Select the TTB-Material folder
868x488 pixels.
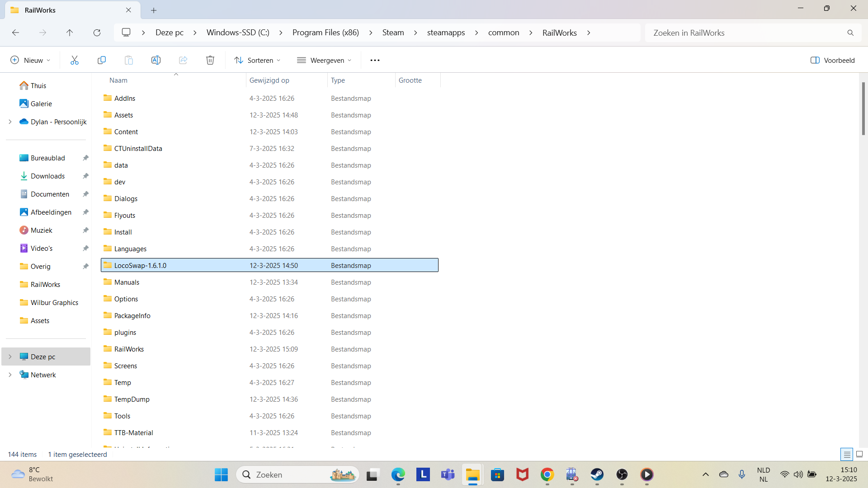tap(269, 432)
